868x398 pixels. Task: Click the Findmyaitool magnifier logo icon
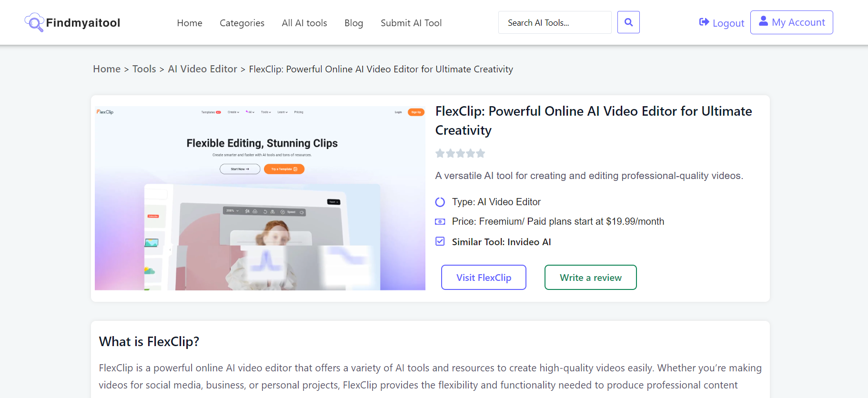[34, 22]
